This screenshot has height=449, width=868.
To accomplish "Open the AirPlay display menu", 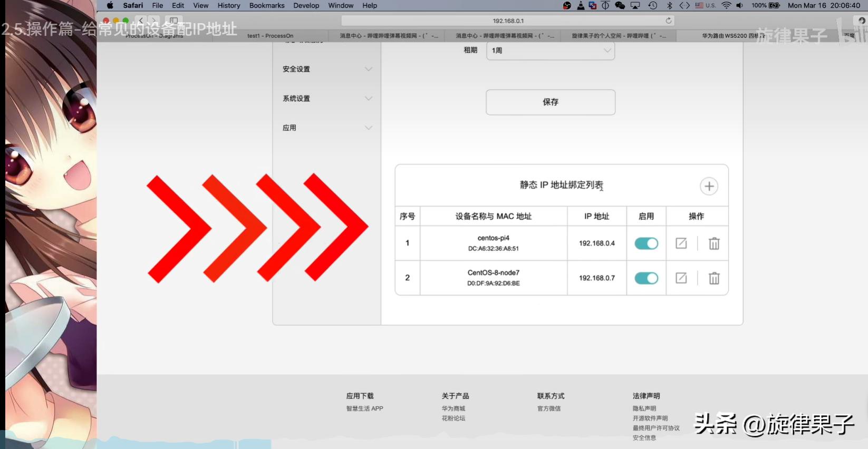I will coord(635,5).
